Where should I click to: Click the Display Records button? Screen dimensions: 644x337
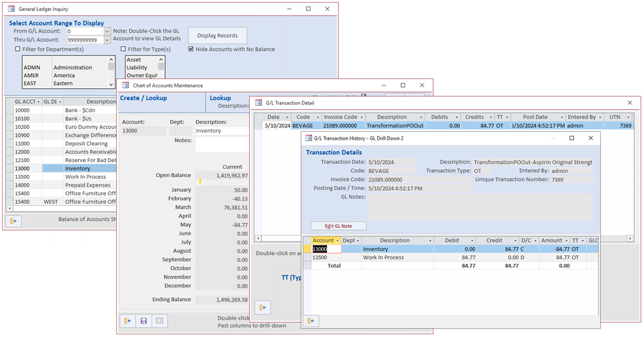point(217,35)
